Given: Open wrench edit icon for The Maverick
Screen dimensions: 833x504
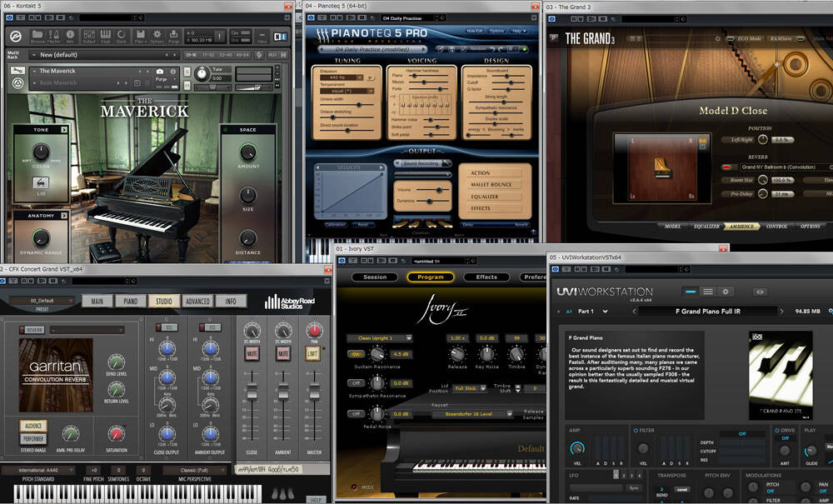Looking at the screenshot, I should click(x=17, y=71).
